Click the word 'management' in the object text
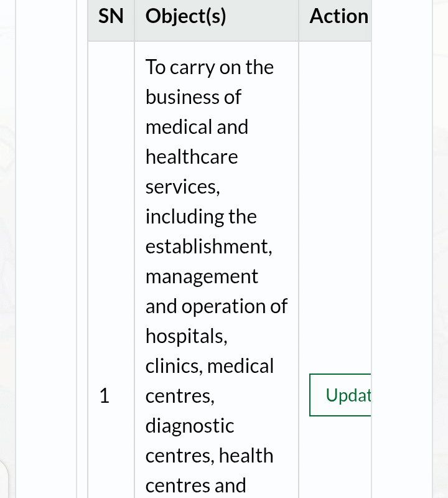 (202, 276)
